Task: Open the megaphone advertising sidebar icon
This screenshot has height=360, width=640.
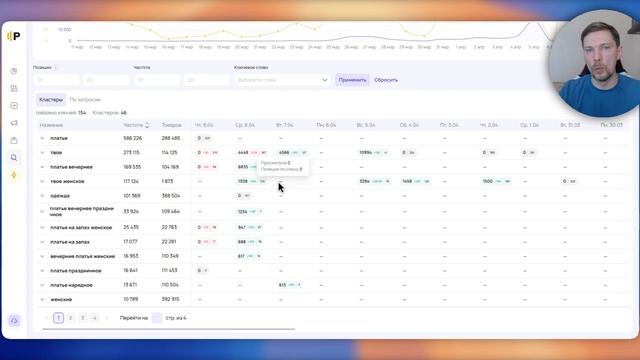Action: click(x=14, y=123)
